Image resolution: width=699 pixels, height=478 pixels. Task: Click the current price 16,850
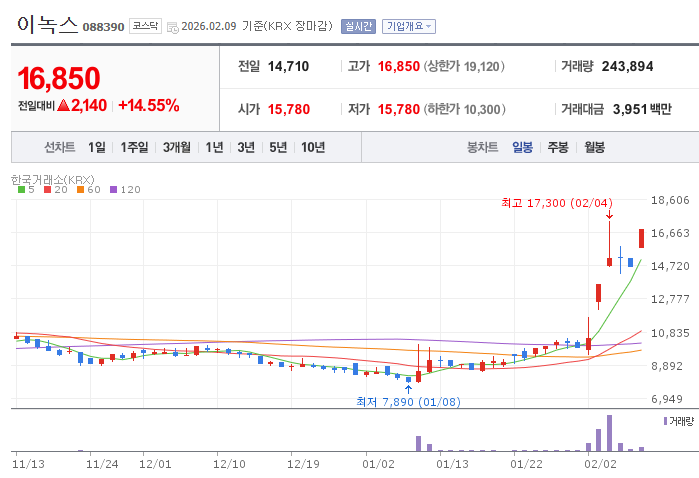[x=59, y=78]
